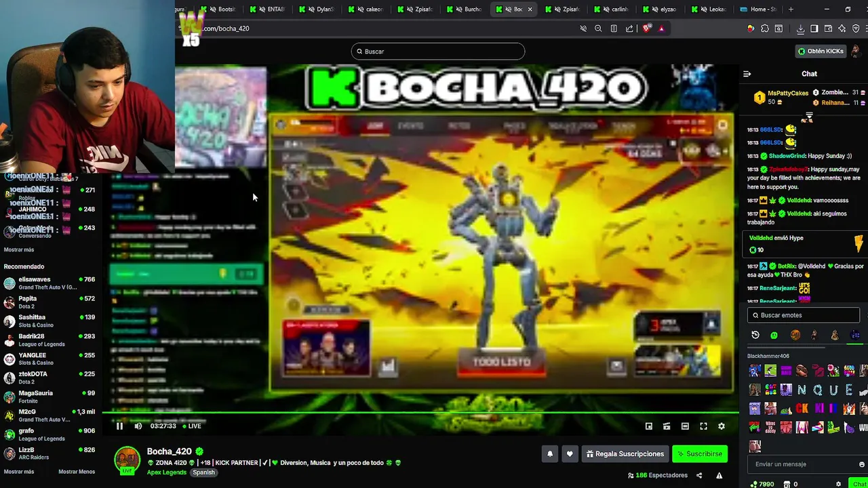868x488 pixels.
Task: Report the stream with warning icon
Action: (719, 476)
